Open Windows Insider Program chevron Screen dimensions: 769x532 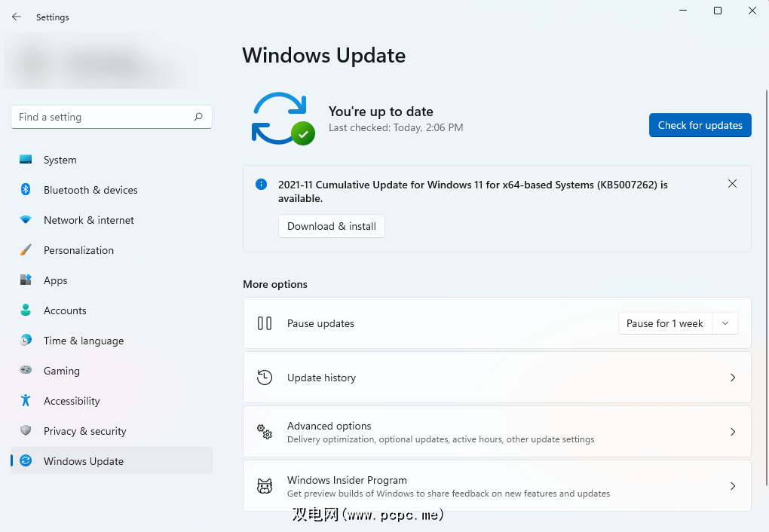[x=733, y=486]
